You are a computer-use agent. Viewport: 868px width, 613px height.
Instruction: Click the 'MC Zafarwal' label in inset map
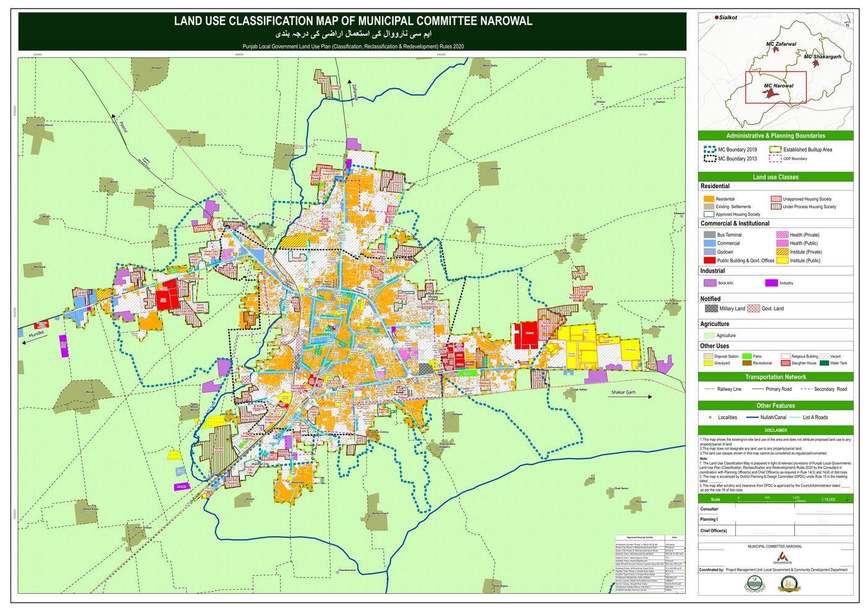(x=781, y=45)
